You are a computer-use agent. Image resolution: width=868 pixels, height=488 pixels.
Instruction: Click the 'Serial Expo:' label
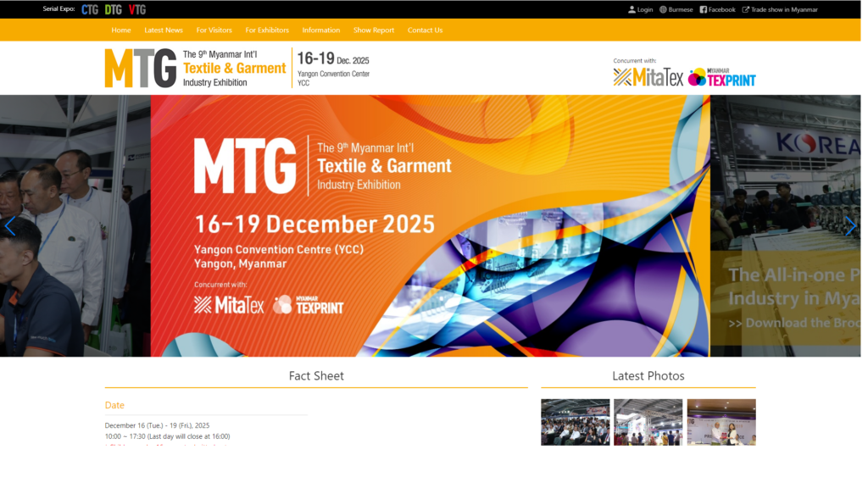coord(58,8)
